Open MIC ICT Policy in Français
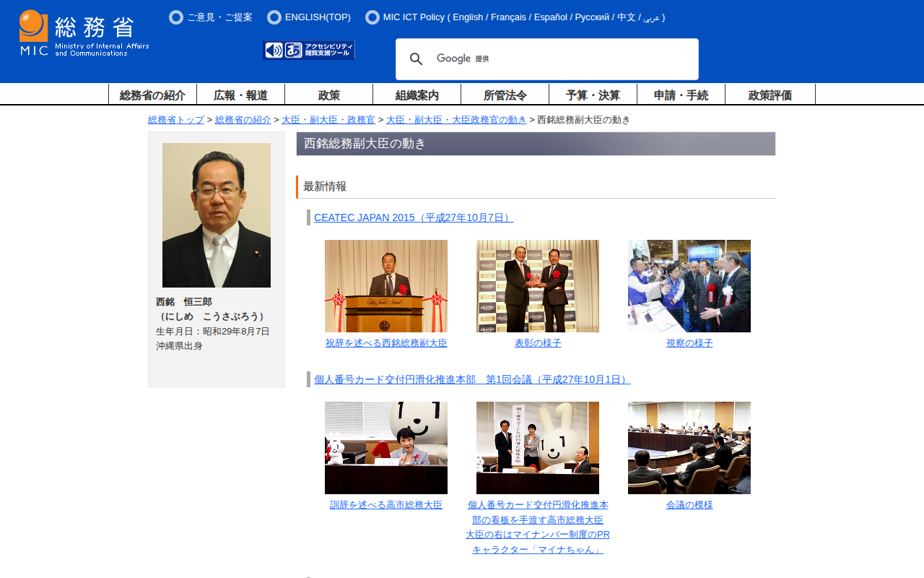This screenshot has width=924, height=578. click(x=508, y=17)
